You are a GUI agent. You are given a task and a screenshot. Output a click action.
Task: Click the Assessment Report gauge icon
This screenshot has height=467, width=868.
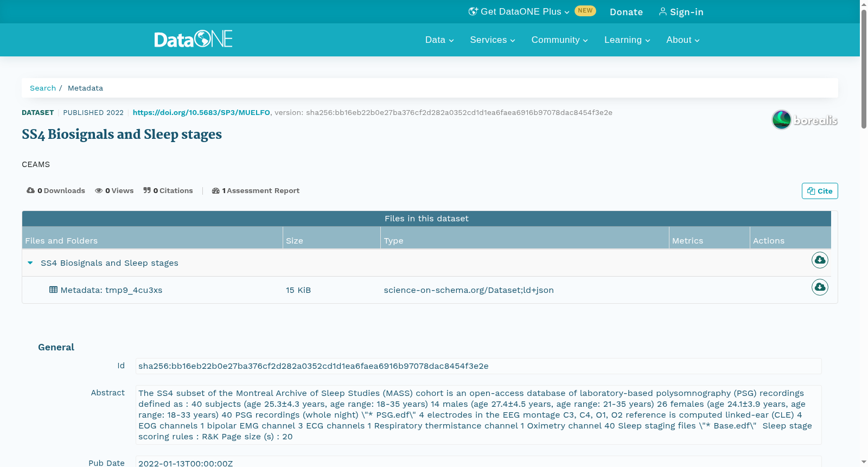215,190
